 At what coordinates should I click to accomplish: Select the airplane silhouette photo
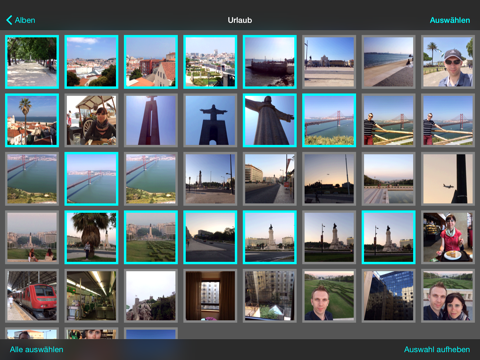[448, 179]
